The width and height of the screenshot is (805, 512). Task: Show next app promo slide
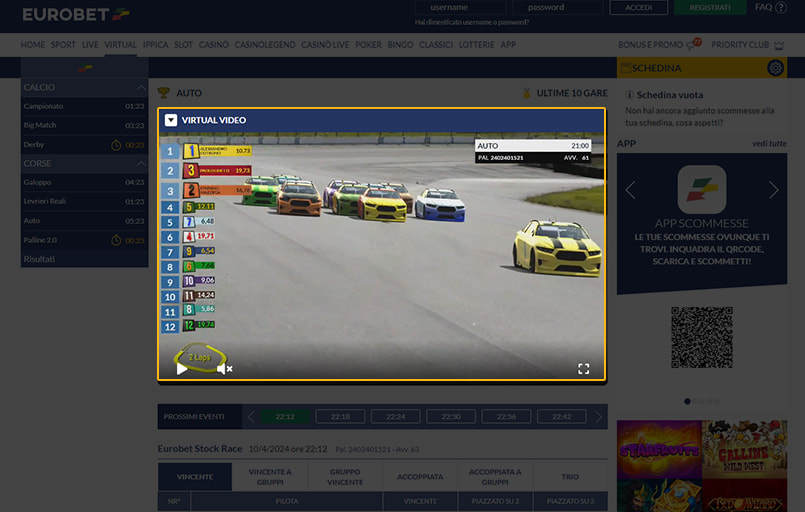773,190
